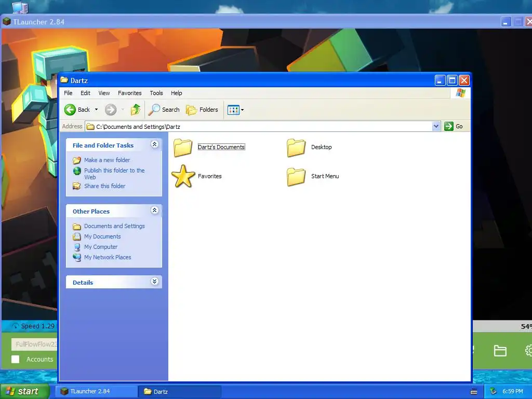Screen dimensions: 532x399
Task: Click the Views grid icon
Action: point(233,110)
